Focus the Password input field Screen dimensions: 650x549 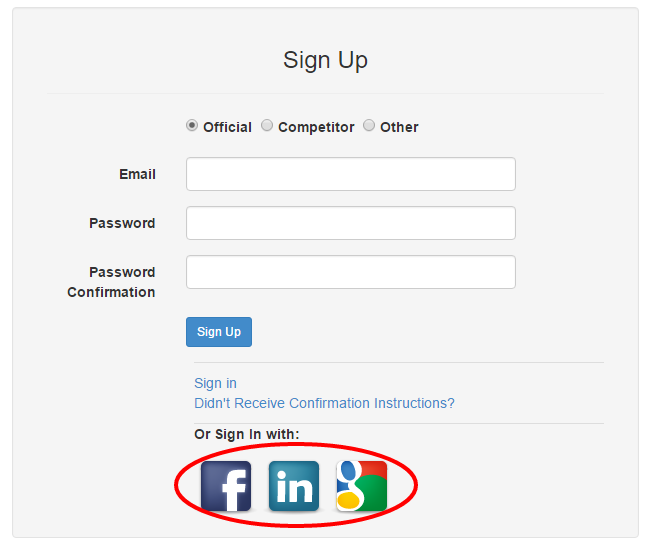tap(351, 223)
